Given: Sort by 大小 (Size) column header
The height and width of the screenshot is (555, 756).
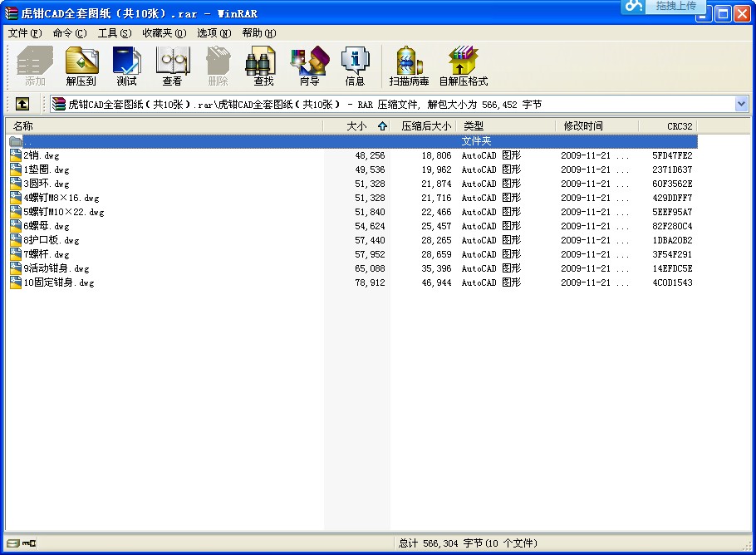Looking at the screenshot, I should (356, 126).
